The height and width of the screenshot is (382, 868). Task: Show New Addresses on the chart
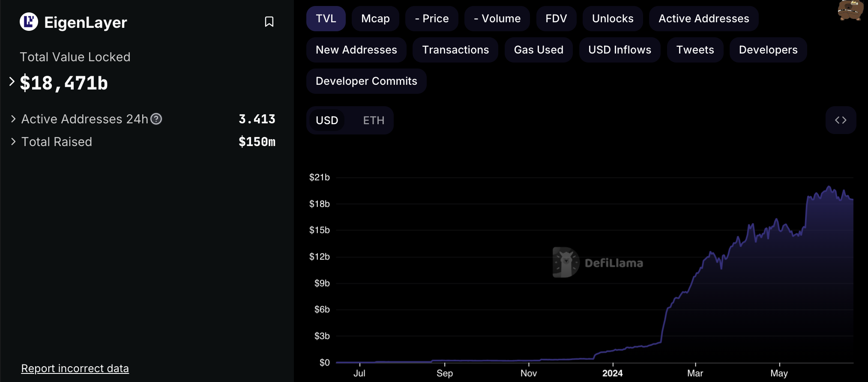point(356,50)
